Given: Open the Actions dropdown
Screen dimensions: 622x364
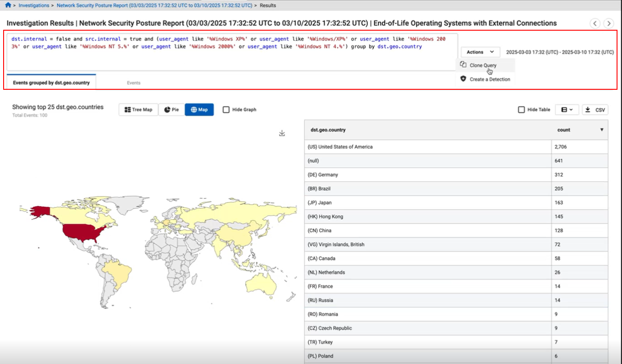Looking at the screenshot, I should click(x=480, y=52).
